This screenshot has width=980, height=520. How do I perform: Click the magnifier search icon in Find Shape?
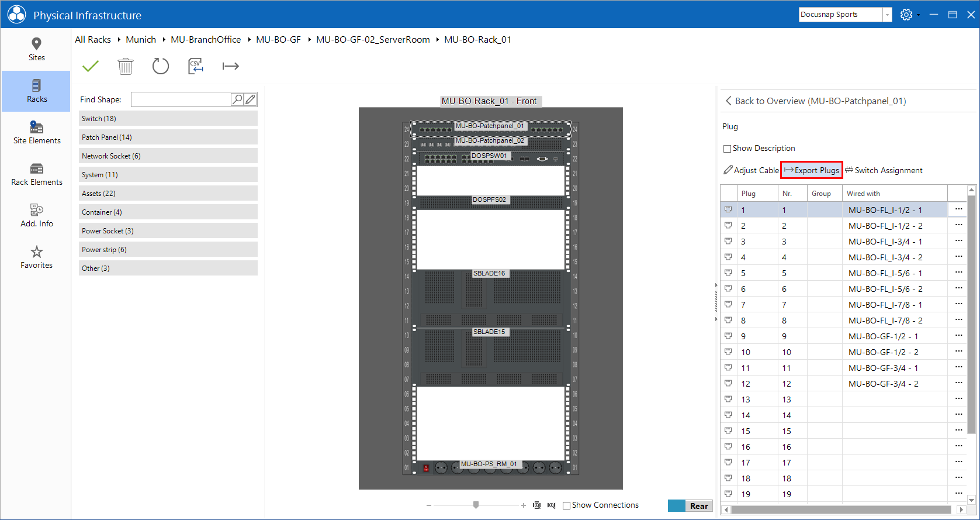237,99
